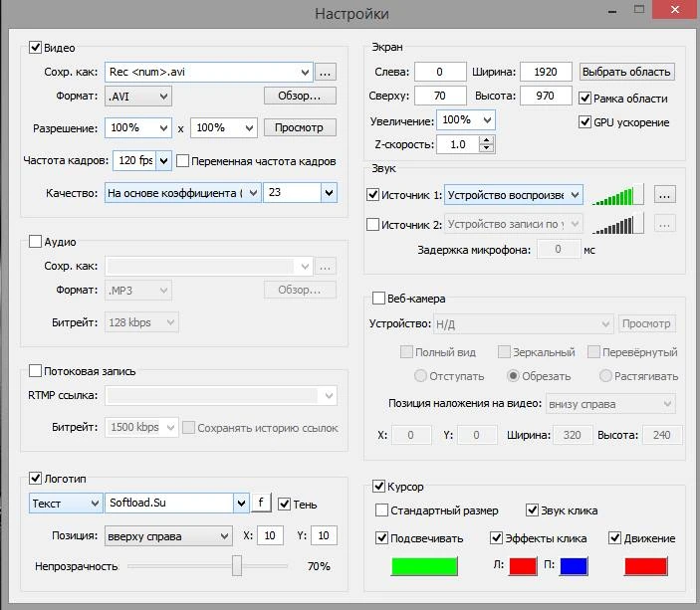Enable the Аудио checkbox

(x=35, y=242)
